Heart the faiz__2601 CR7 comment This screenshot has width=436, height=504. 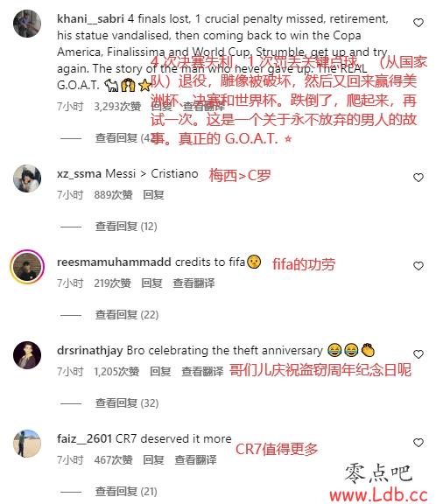pos(418,443)
